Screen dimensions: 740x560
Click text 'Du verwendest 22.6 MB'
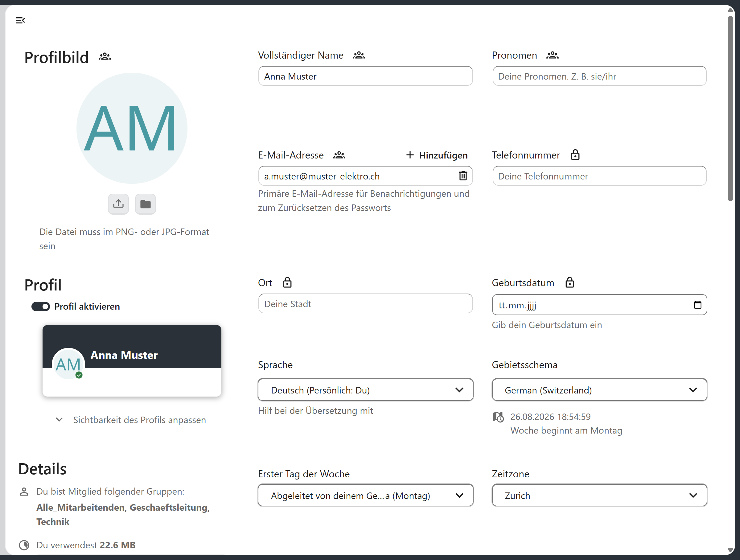(x=86, y=545)
